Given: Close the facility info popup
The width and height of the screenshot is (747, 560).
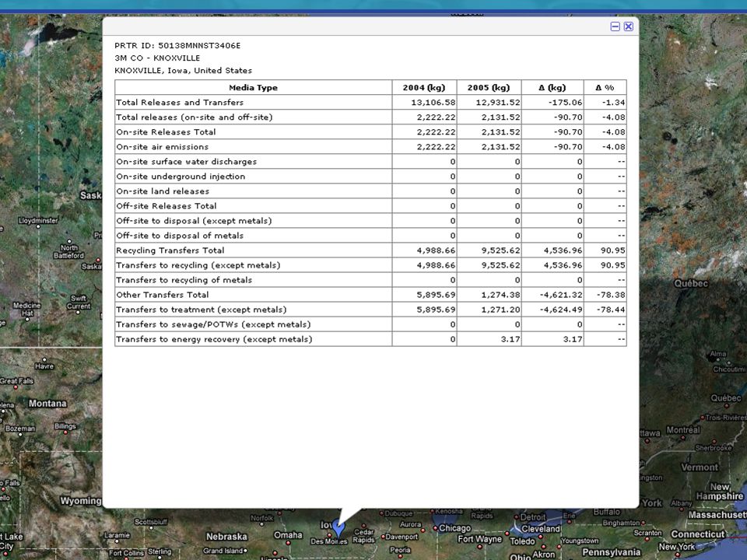Looking at the screenshot, I should click(629, 26).
